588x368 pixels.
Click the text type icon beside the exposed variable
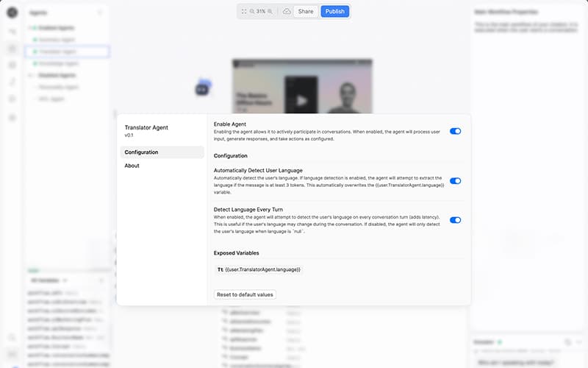coord(220,270)
